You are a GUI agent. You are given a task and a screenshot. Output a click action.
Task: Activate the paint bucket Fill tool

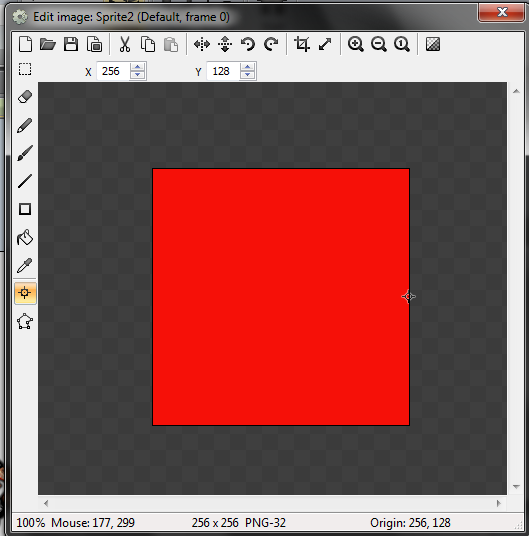pos(25,237)
